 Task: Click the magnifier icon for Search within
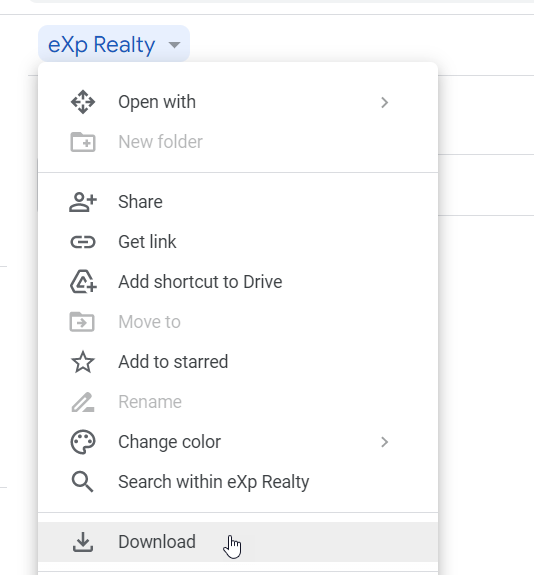tap(83, 482)
